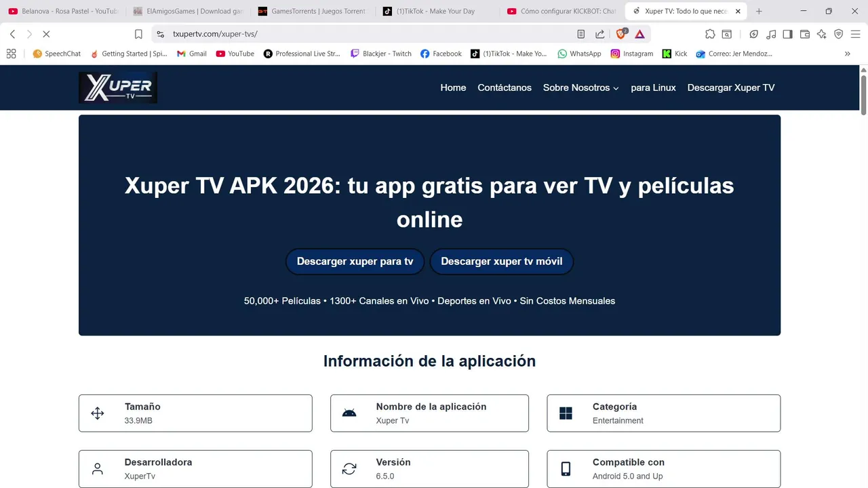
Task: Close the Xuper TV tab
Action: 738,12
